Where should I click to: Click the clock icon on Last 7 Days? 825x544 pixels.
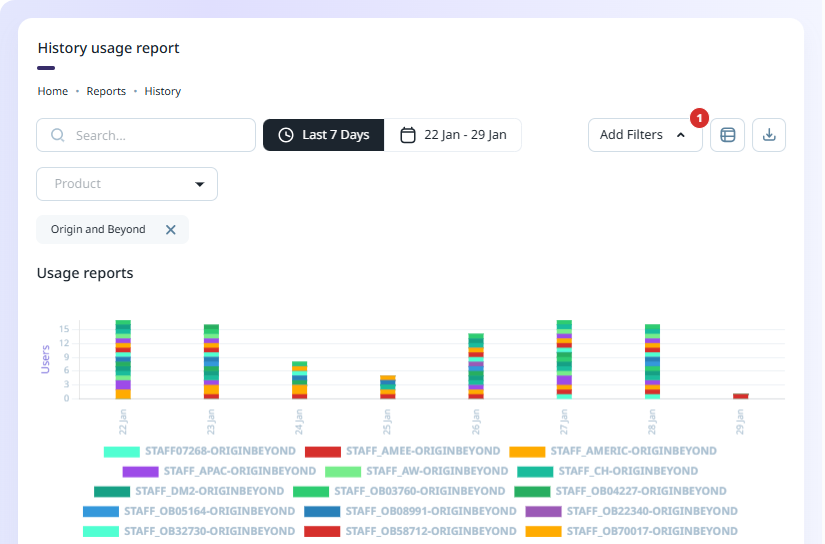click(x=286, y=135)
